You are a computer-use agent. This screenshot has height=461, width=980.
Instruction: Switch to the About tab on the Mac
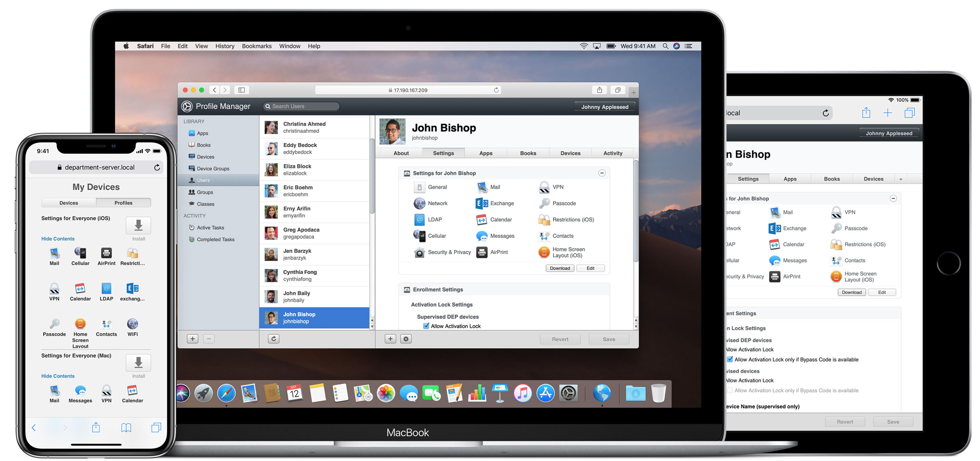(x=401, y=153)
